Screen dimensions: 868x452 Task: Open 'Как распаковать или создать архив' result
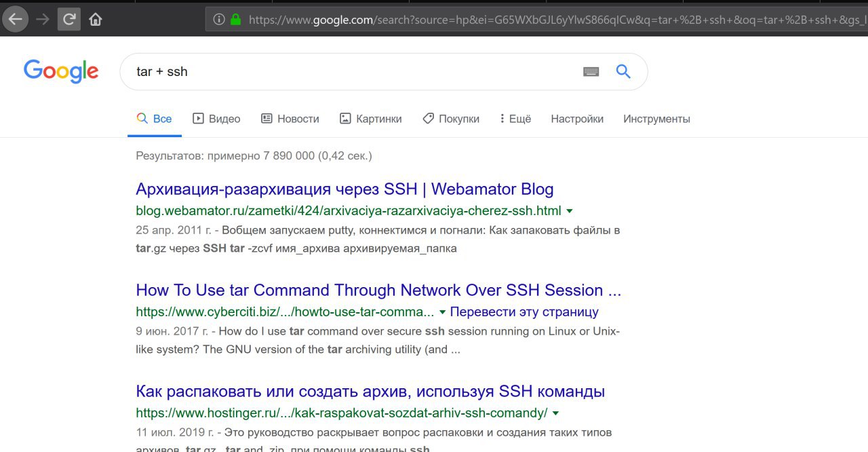(370, 392)
